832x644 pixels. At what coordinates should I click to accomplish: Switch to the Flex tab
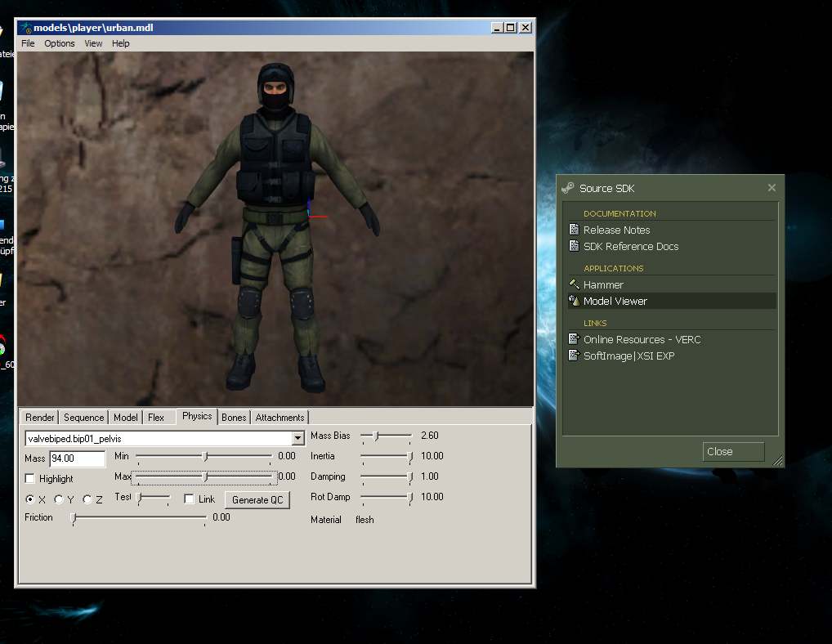point(156,418)
